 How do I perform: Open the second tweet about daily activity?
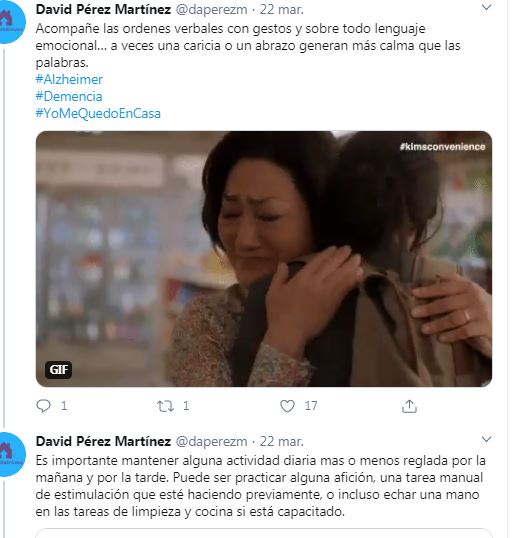click(x=260, y=486)
